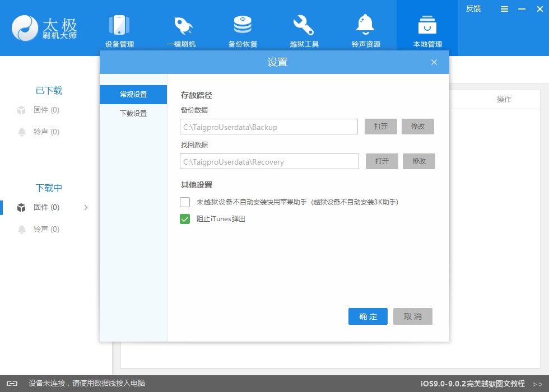Click 设备未连接 status message

click(87, 383)
